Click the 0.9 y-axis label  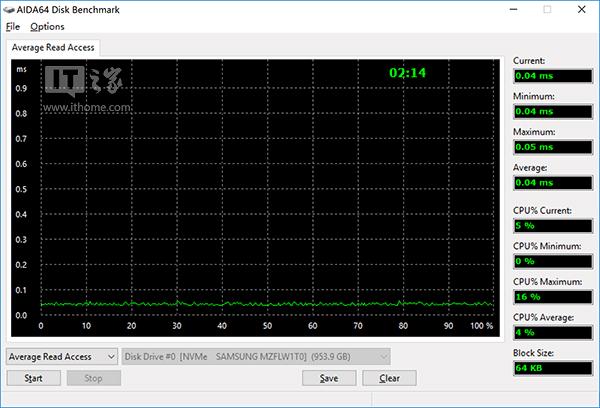pos(21,88)
